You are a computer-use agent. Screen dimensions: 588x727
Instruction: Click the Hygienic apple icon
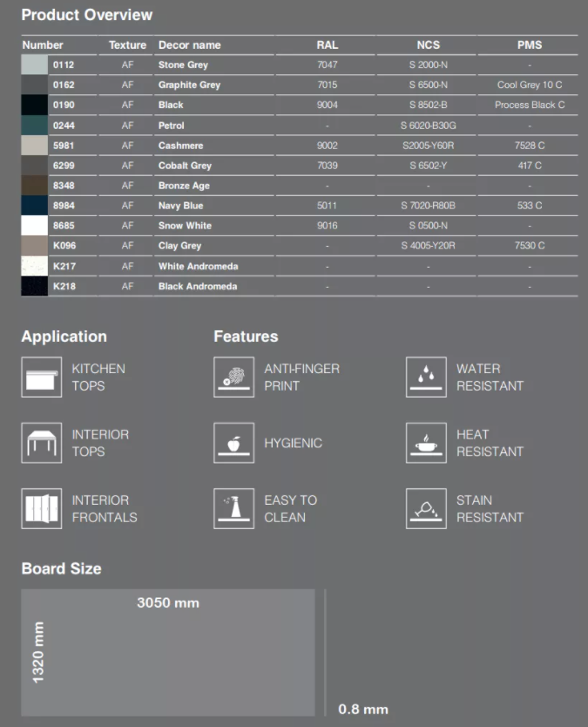(x=233, y=443)
